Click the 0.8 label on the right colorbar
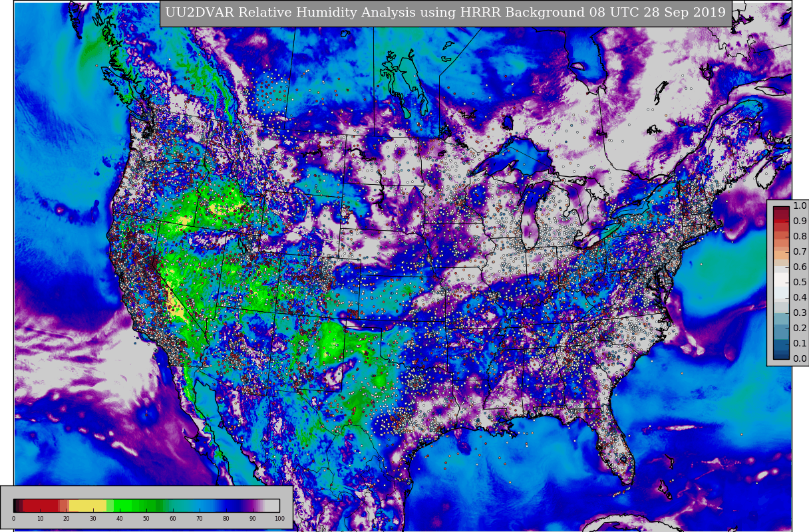The height and width of the screenshot is (532, 809). (x=800, y=237)
